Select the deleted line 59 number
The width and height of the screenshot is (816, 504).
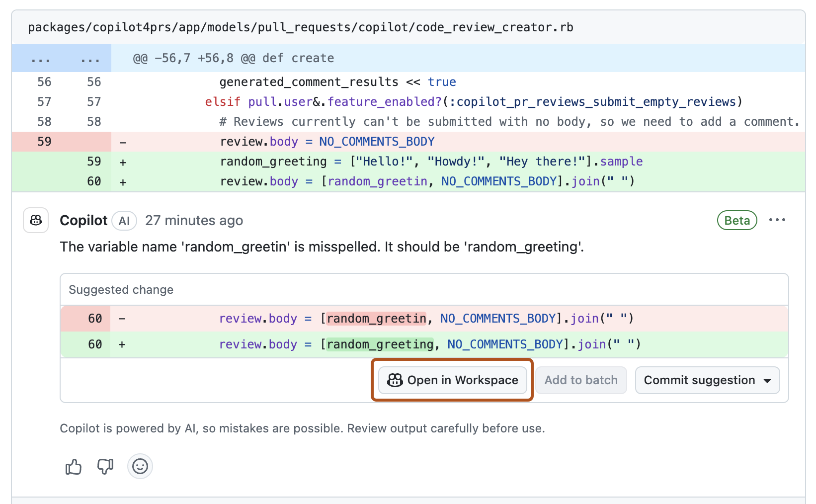tap(44, 142)
